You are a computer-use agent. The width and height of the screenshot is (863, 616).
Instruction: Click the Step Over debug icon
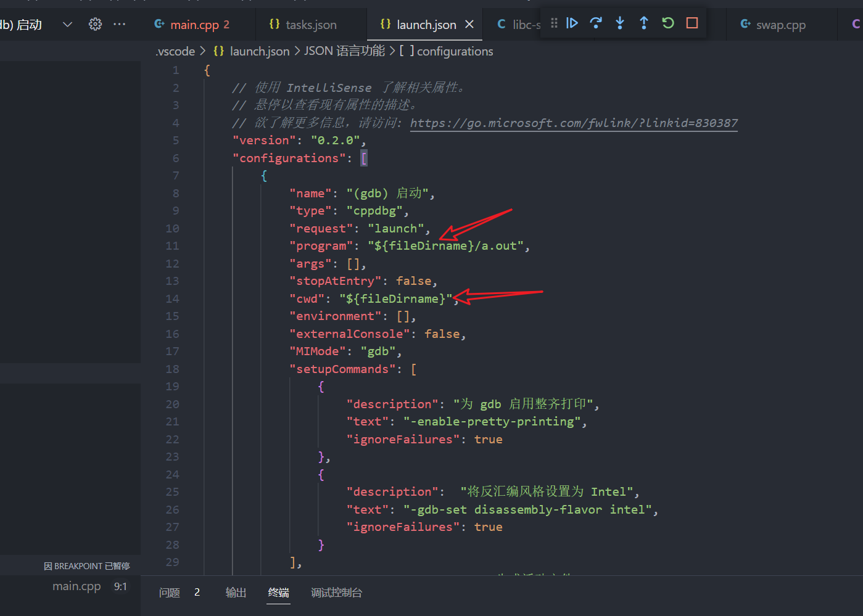(596, 23)
